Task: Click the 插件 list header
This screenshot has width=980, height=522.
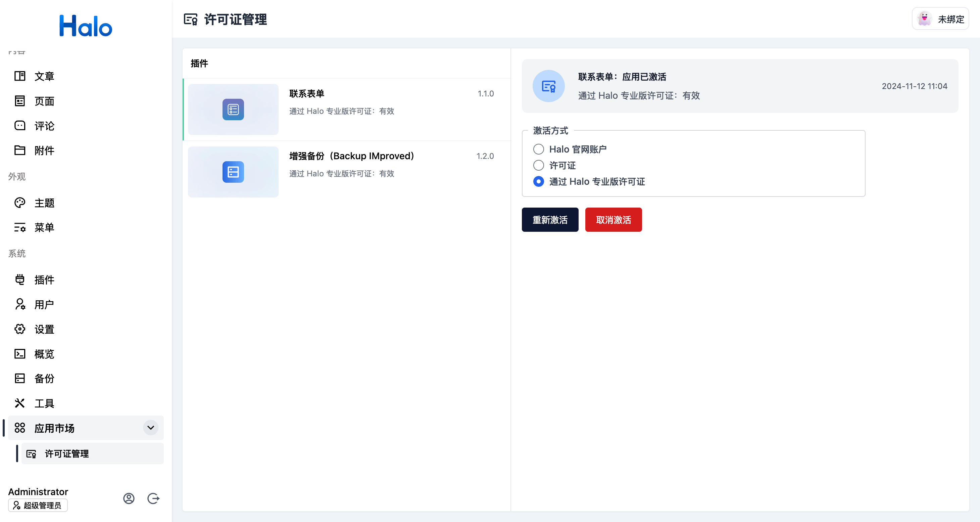Action: (x=199, y=63)
